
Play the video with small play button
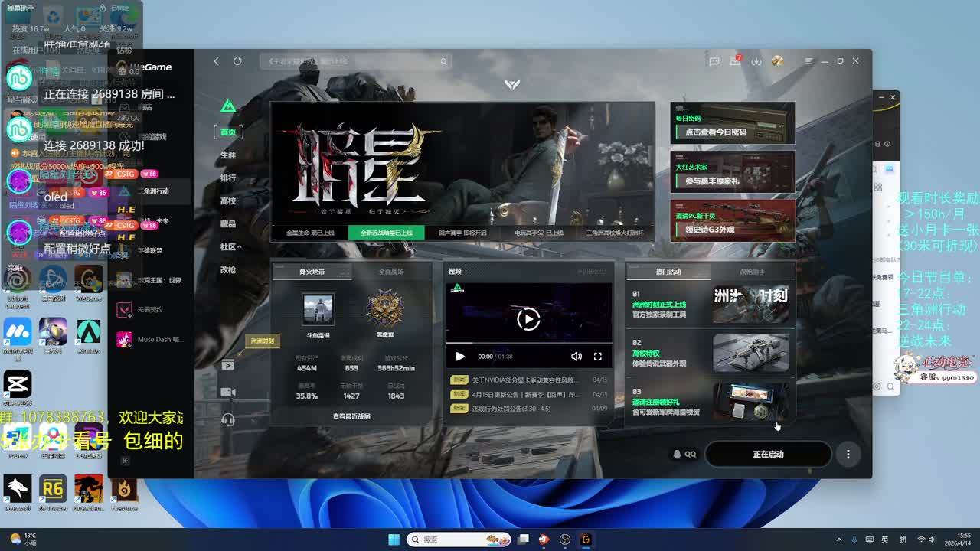click(x=460, y=357)
